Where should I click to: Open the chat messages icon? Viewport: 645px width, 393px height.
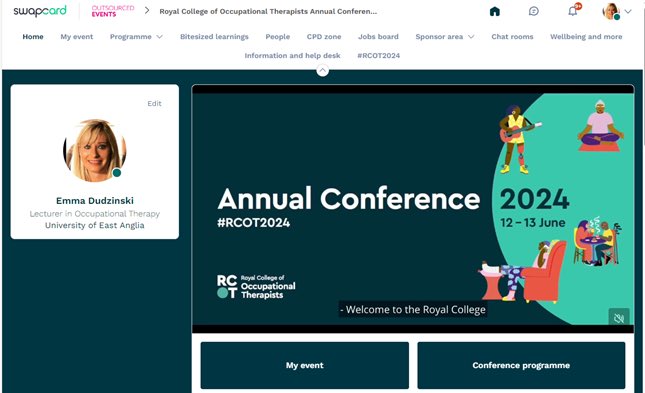click(x=534, y=11)
